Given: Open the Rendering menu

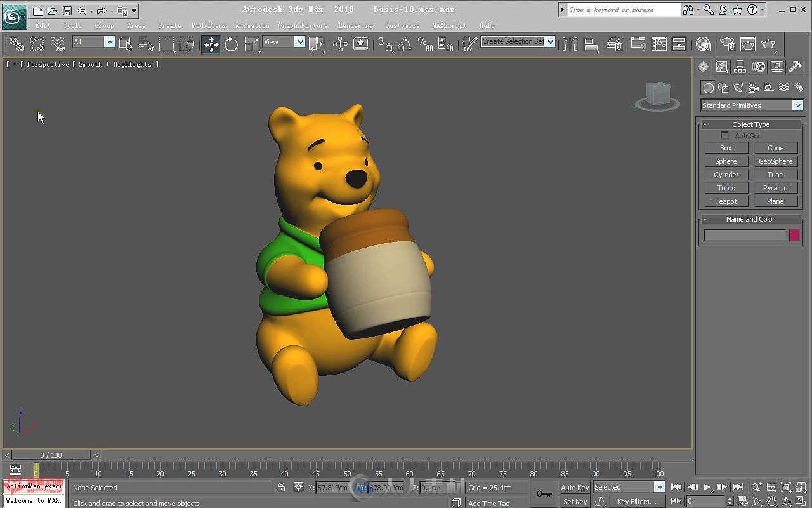Looking at the screenshot, I should [355, 26].
